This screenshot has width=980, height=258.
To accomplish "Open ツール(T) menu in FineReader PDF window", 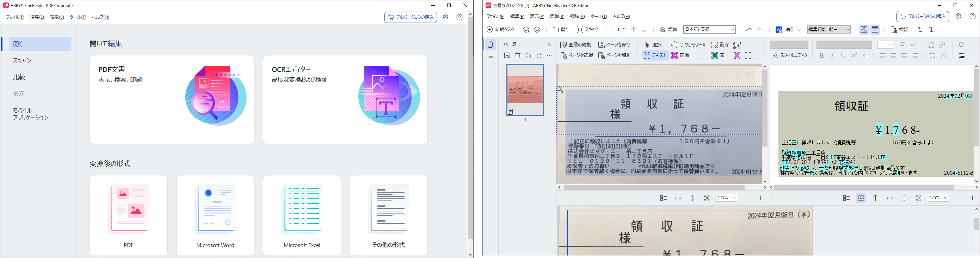I will 78,18.
